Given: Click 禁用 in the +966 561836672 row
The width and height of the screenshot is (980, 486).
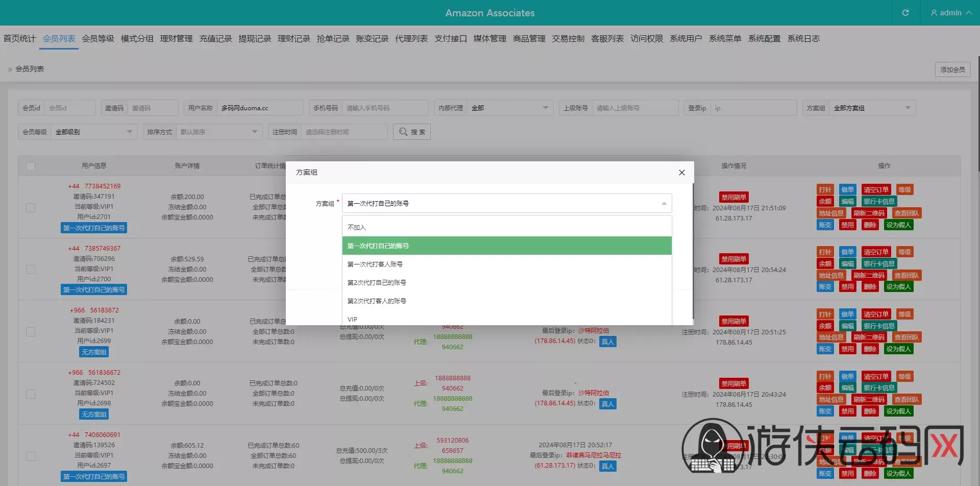Looking at the screenshot, I should tap(847, 411).
